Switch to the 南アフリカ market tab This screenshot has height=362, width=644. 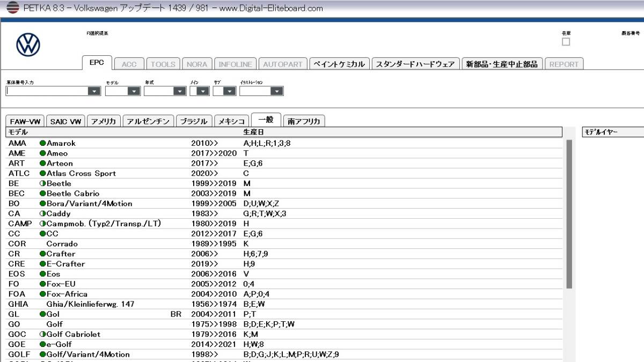coord(304,121)
